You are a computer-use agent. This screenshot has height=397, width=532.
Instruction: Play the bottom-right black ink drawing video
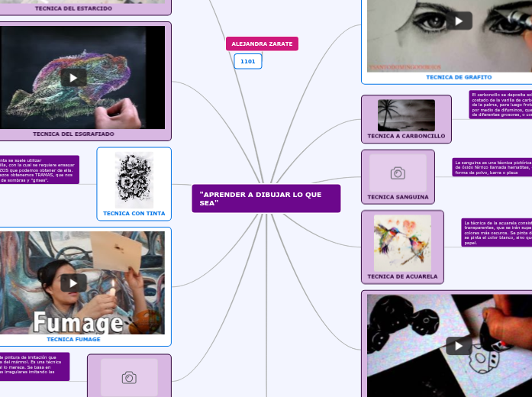459,345
